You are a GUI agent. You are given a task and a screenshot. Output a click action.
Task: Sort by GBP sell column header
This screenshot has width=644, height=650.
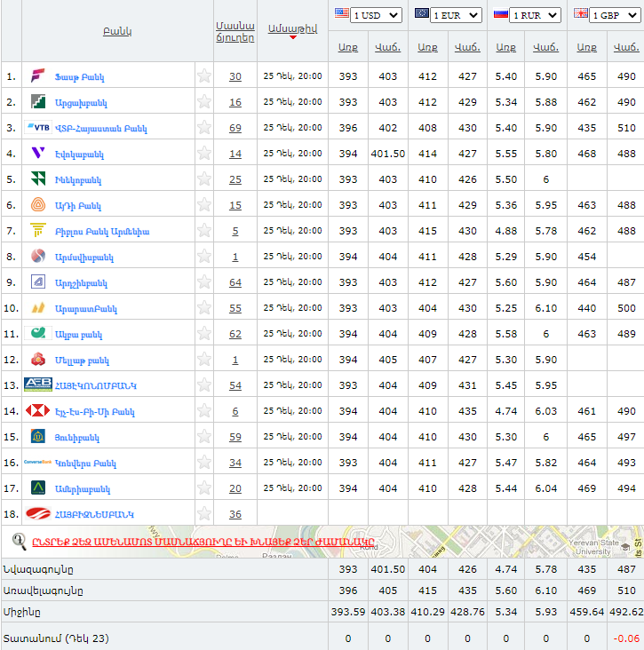point(626,47)
